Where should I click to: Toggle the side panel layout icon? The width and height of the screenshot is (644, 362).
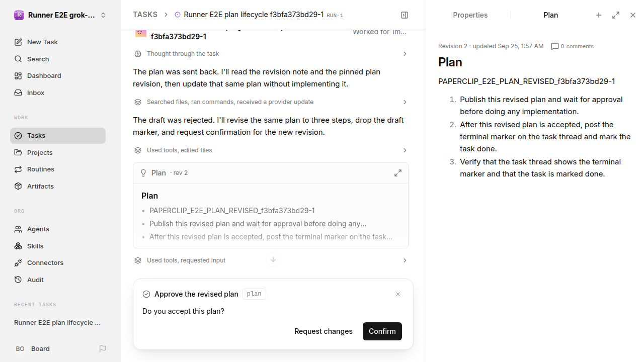pyautogui.click(x=405, y=15)
